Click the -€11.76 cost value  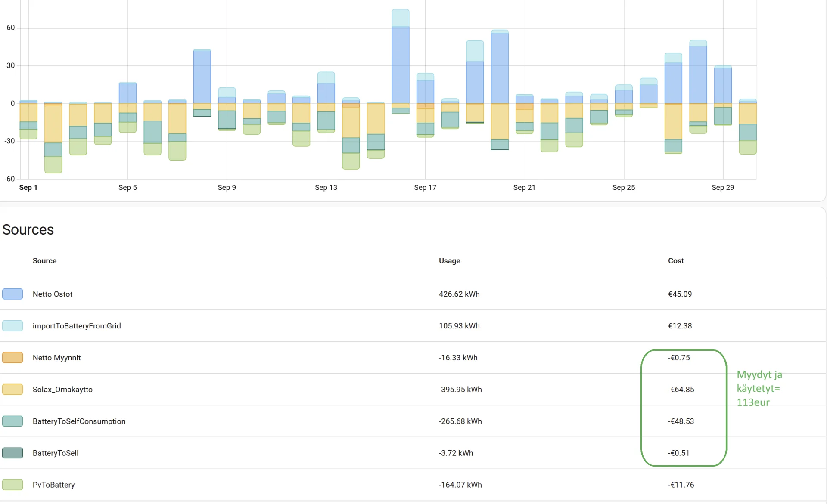click(681, 485)
